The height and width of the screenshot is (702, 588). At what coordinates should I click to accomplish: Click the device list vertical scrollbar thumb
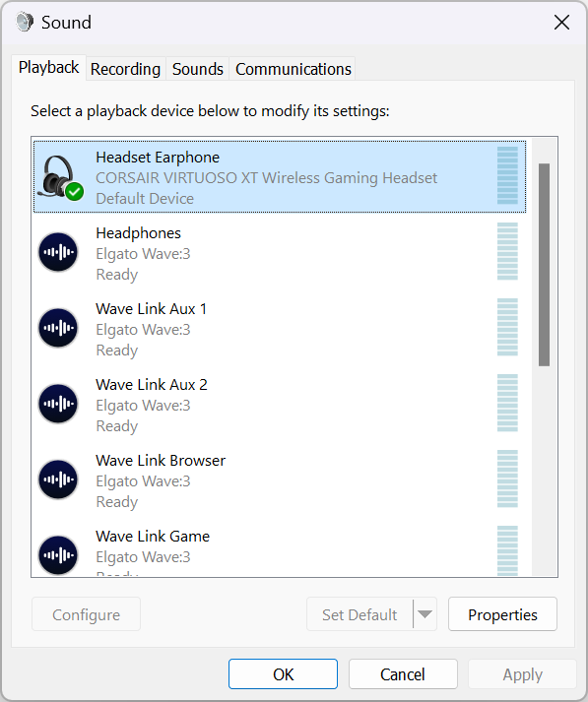click(544, 265)
